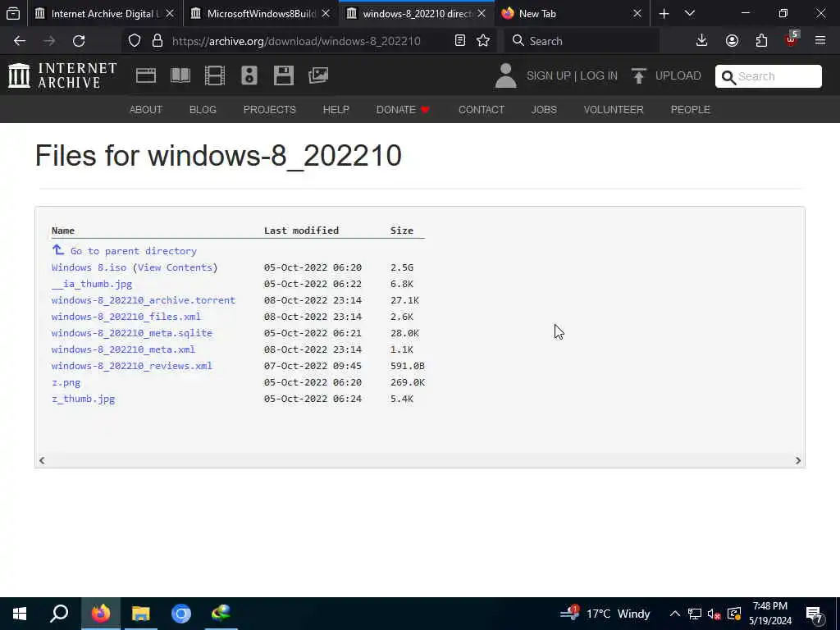Screen dimensions: 840x630
Task: Click file listing scrollbar right arrow
Action: [x=797, y=460]
